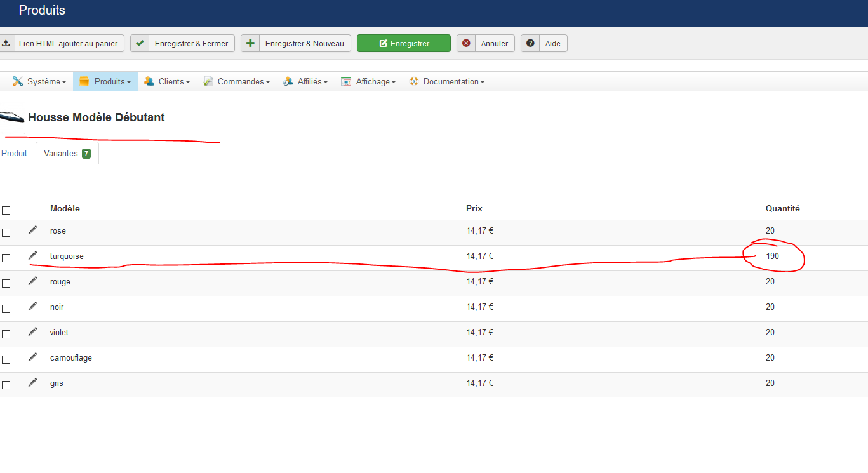Screen dimensions: 868x473
Task: Check the box for the rouge row
Action: [6, 283]
